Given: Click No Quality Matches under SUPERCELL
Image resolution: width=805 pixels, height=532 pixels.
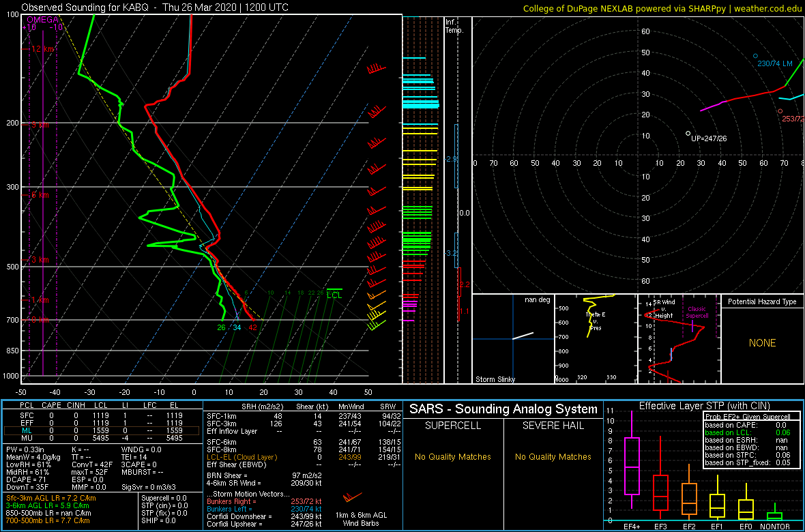Looking at the screenshot, I should 453,457.
